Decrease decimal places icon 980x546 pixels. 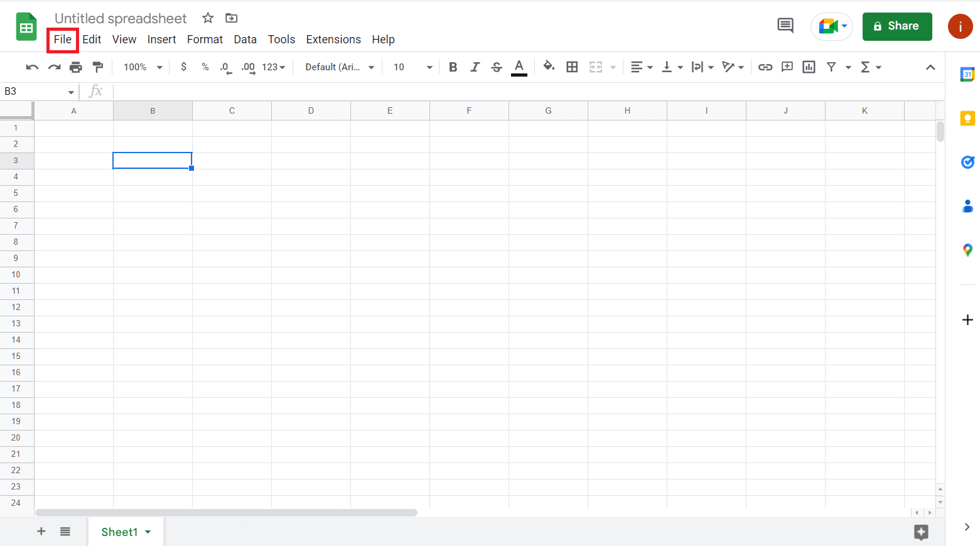coord(226,68)
